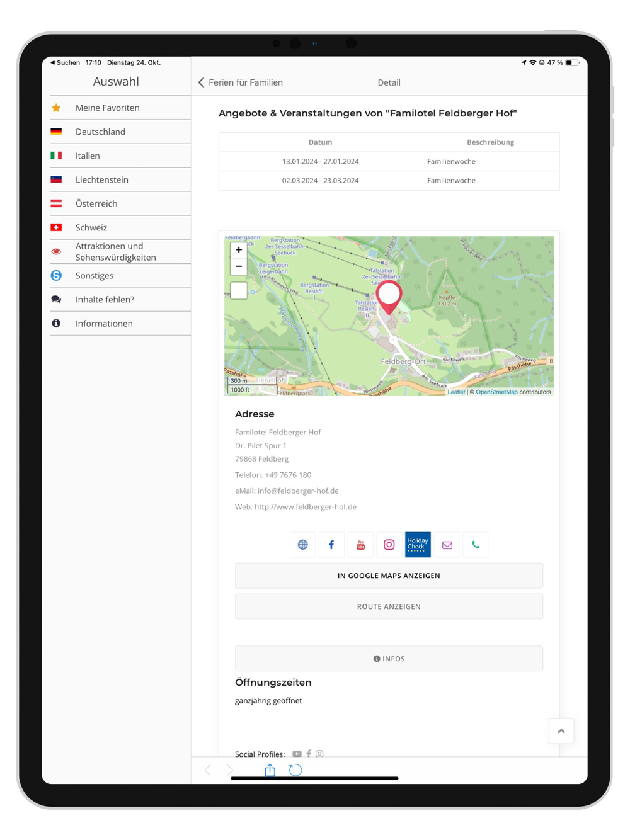Tap the scroll-to-top arrow button
630x840 pixels.
561,731
